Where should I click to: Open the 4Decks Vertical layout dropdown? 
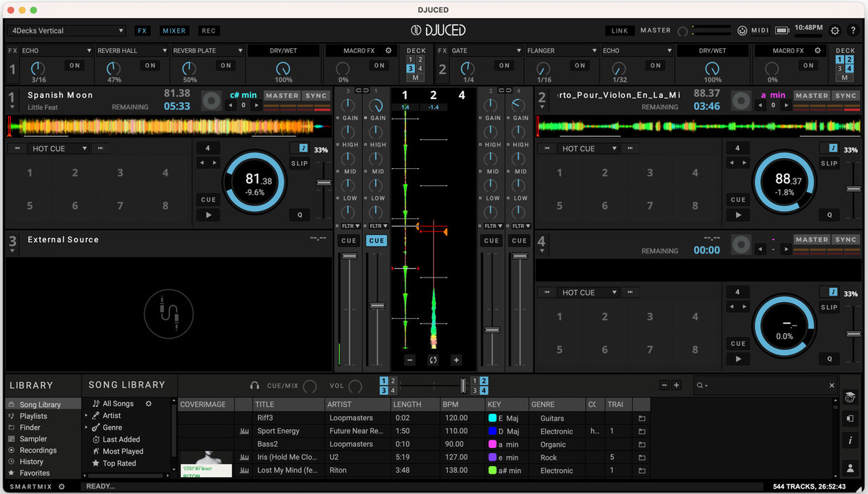[66, 31]
